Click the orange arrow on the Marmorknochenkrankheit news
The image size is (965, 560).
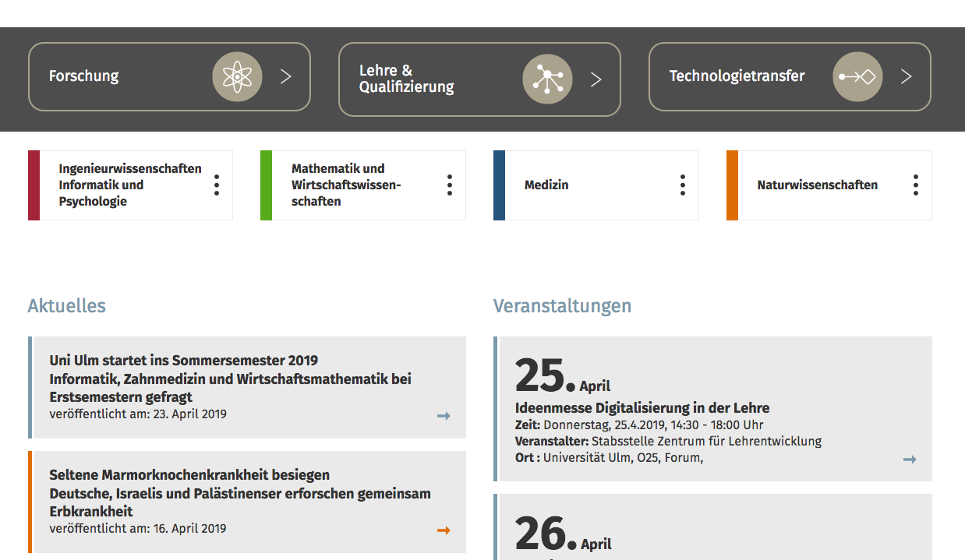click(444, 530)
